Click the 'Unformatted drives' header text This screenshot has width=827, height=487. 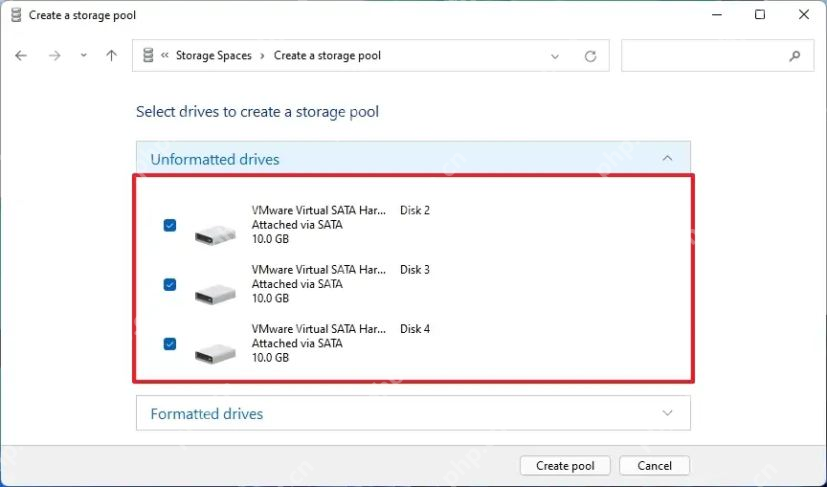(x=215, y=159)
